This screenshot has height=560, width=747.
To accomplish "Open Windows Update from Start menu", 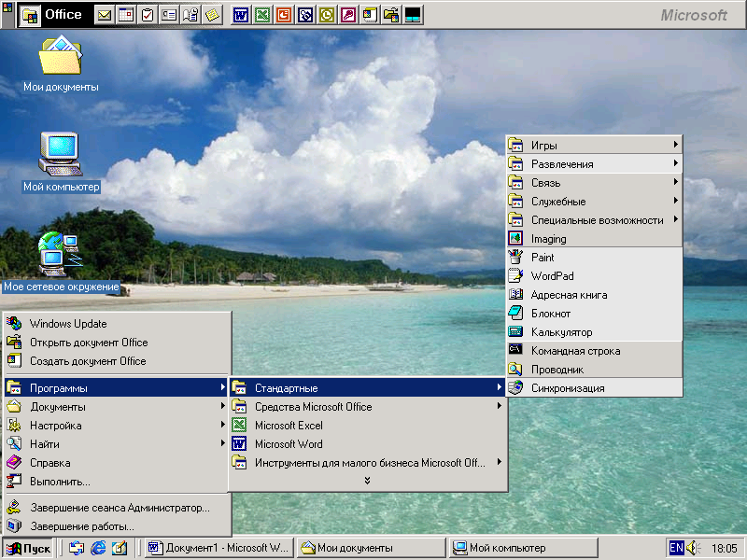I will [x=116, y=323].
